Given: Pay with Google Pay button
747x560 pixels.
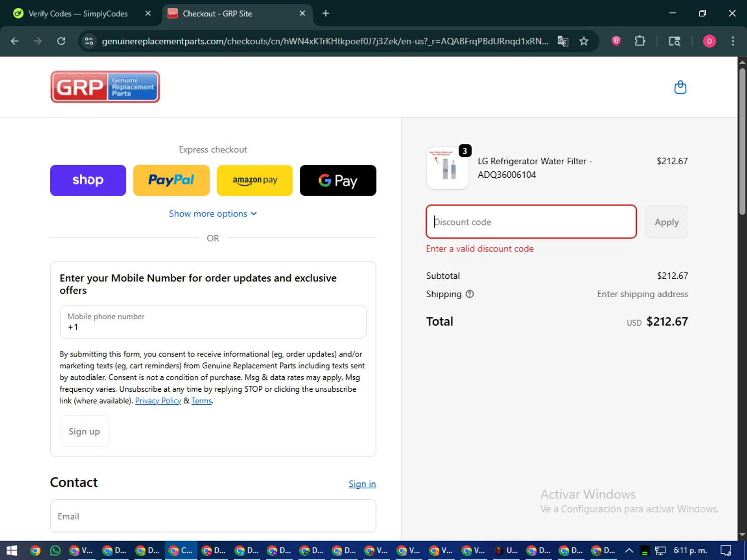Looking at the screenshot, I should tap(338, 180).
